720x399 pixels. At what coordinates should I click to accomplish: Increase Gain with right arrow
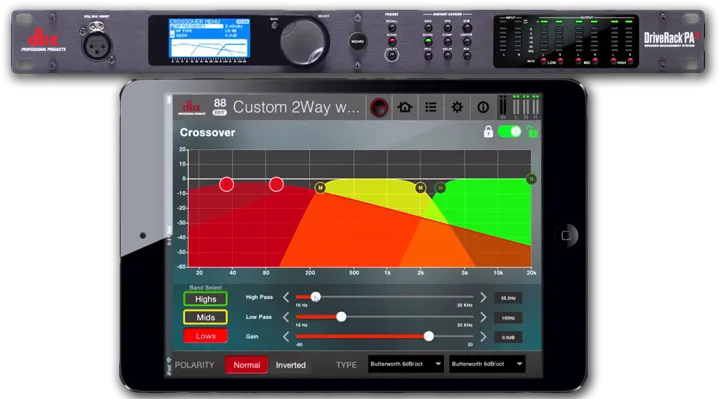click(x=483, y=337)
